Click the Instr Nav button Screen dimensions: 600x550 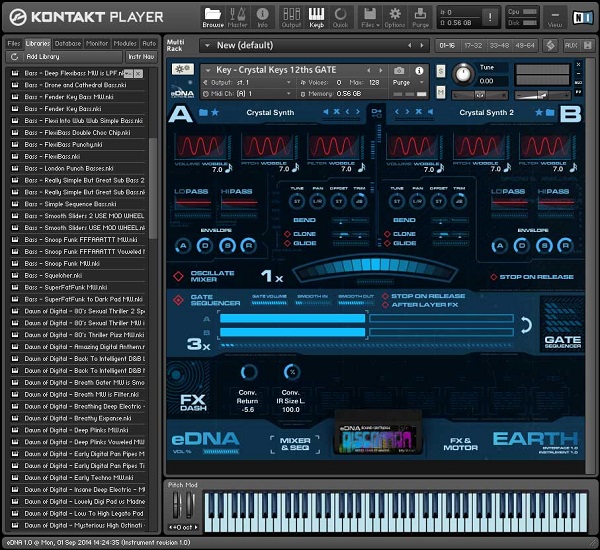point(141,57)
